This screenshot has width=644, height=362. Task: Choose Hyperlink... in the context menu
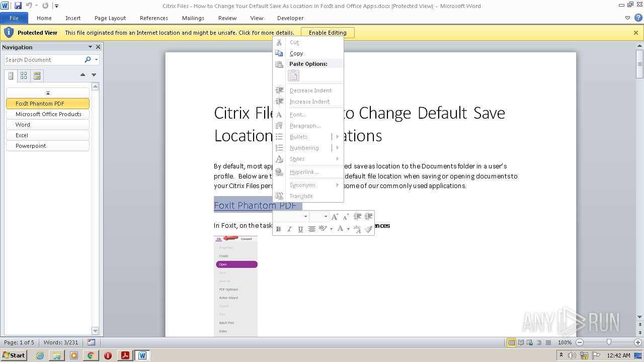(308, 172)
